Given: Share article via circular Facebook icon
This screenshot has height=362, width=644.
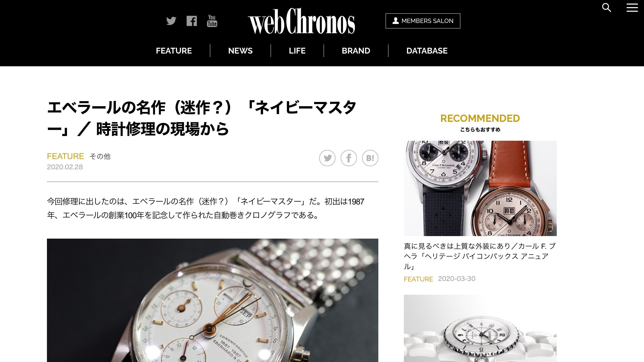Looking at the screenshot, I should click(x=349, y=158).
